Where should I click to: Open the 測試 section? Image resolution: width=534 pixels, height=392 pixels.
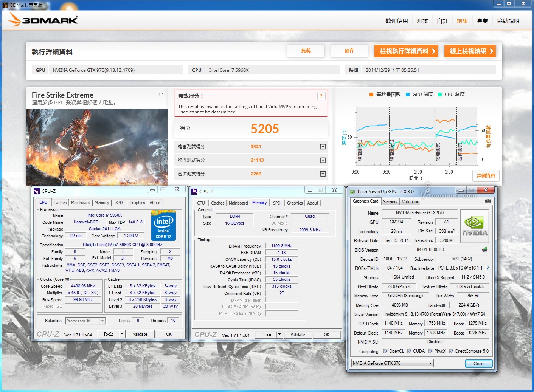coord(422,21)
